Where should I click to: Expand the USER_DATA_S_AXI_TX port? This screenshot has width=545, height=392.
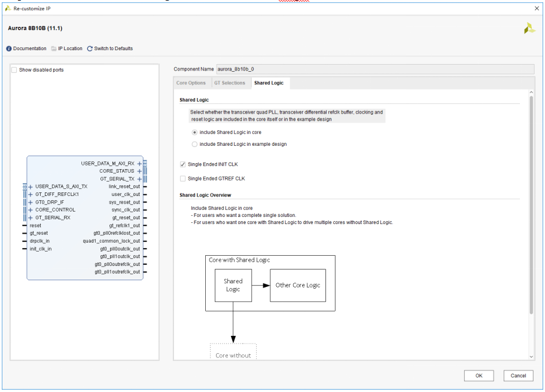31,187
